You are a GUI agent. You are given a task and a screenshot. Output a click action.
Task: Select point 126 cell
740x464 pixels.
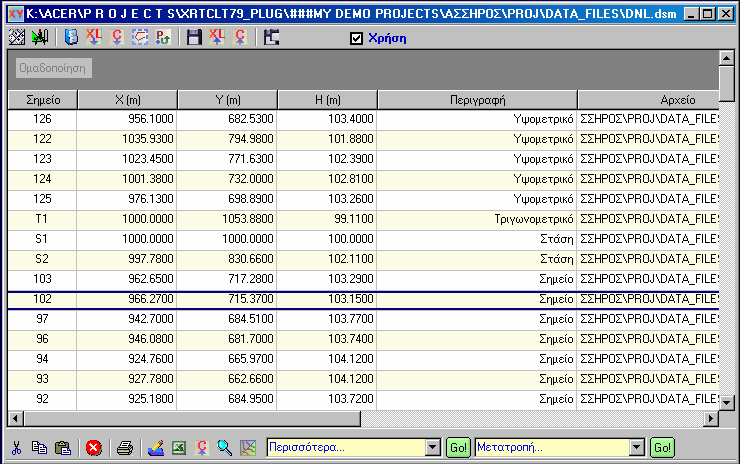tap(42, 119)
